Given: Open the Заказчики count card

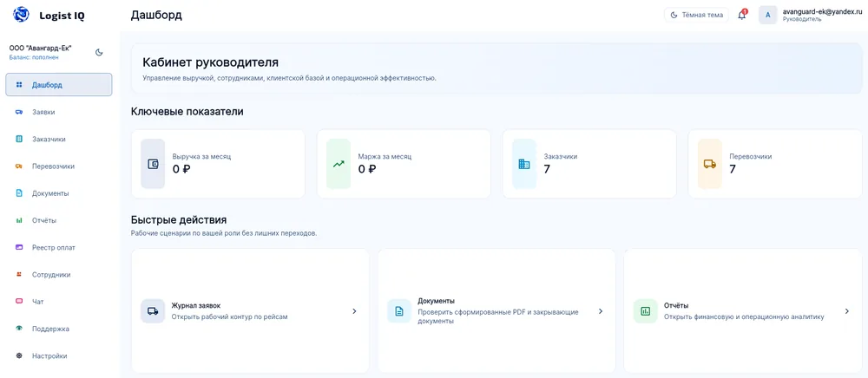Looking at the screenshot, I should pos(589,164).
